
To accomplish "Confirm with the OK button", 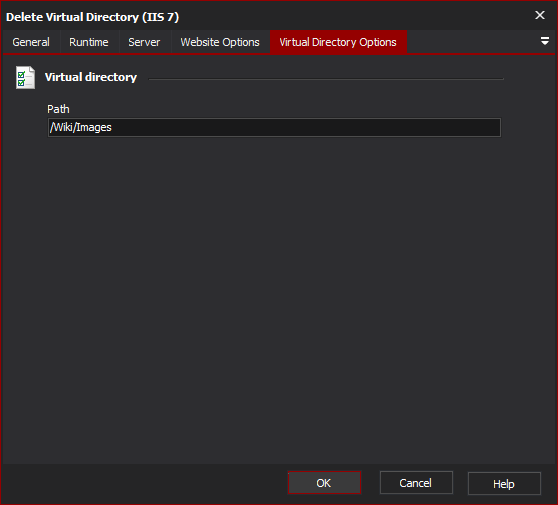I will click(324, 483).
